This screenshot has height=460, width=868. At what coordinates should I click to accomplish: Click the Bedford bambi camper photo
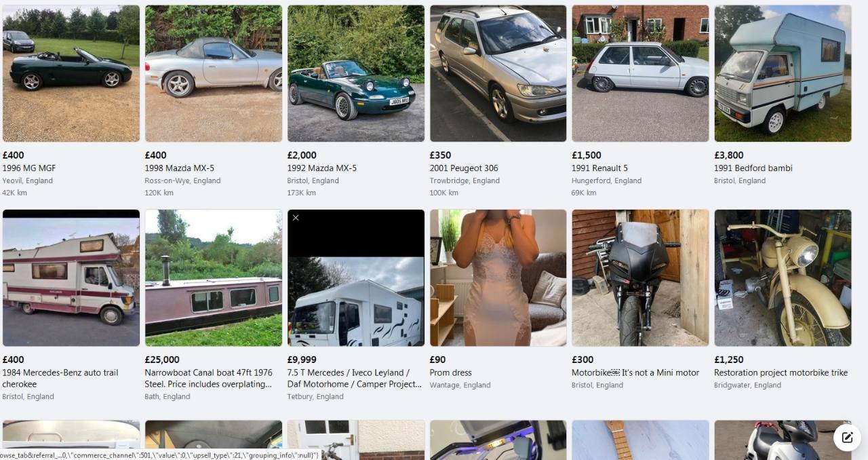coord(783,73)
